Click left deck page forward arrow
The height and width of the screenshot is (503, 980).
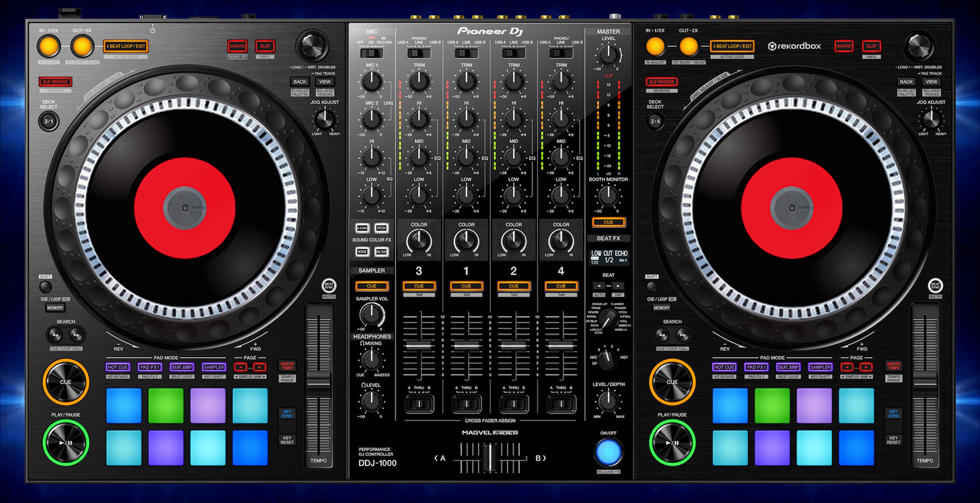pyautogui.click(x=259, y=367)
